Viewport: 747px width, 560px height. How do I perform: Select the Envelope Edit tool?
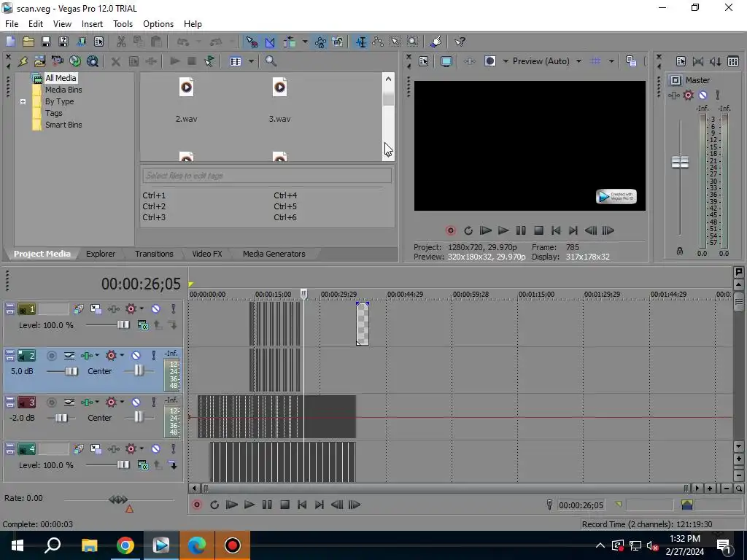[378, 42]
